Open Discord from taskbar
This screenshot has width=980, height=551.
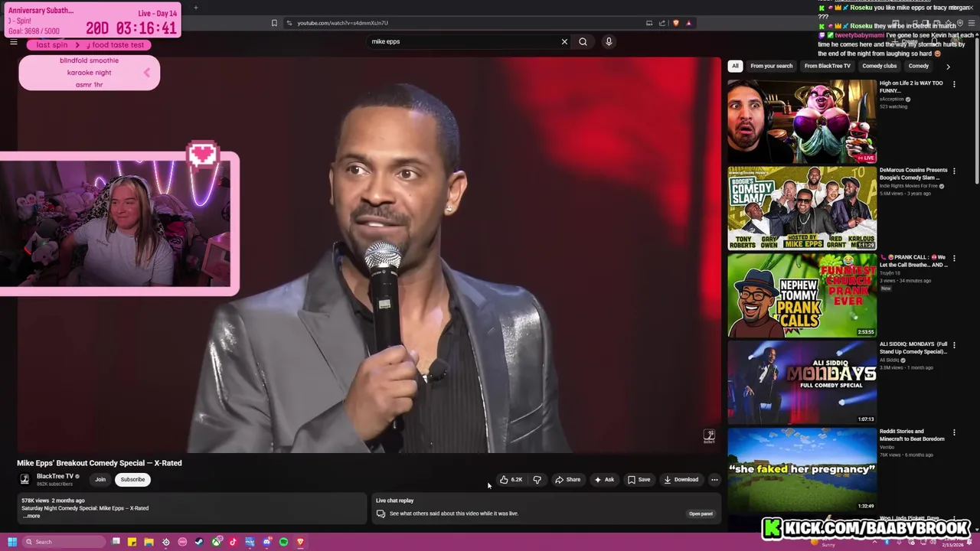266,542
